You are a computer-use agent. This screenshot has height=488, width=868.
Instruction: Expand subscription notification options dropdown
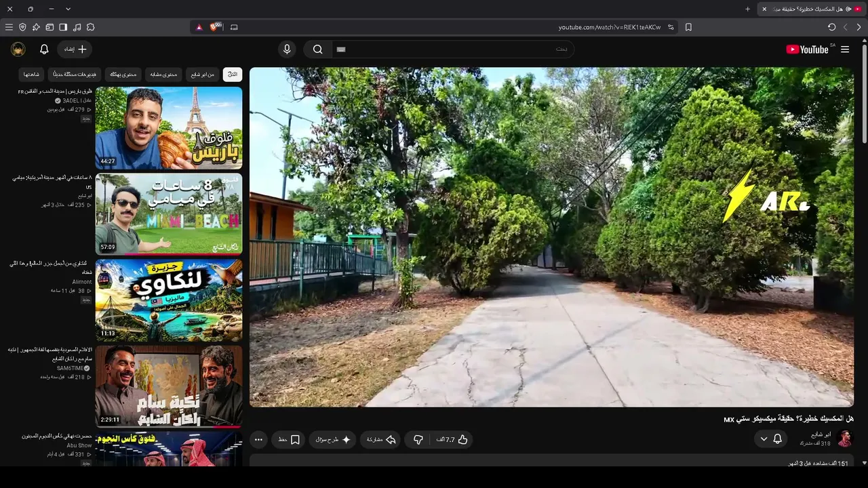764,439
